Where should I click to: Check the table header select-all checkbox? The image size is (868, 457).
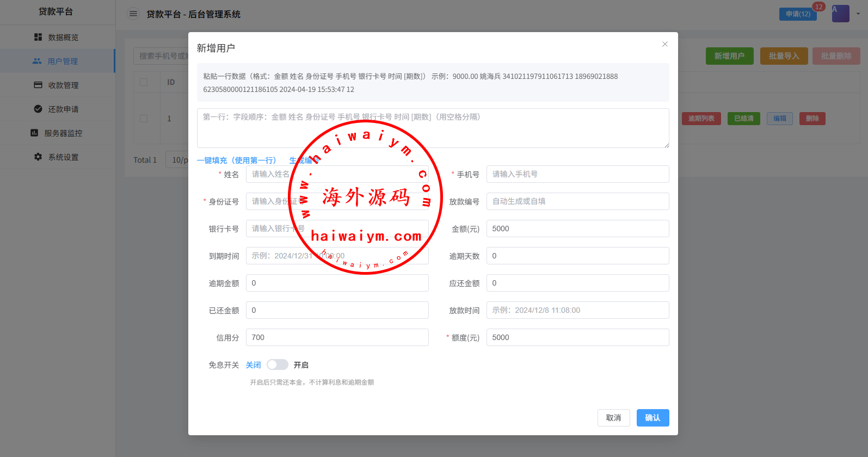click(x=144, y=82)
